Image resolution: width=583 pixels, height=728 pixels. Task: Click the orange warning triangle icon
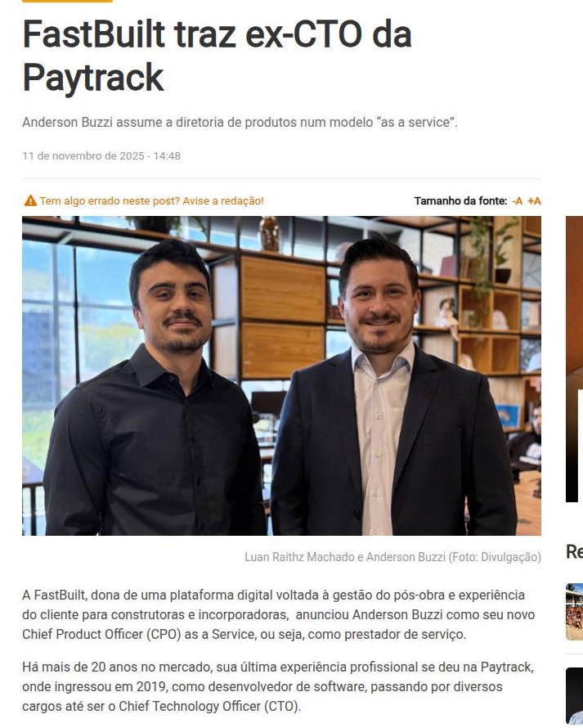click(30, 200)
